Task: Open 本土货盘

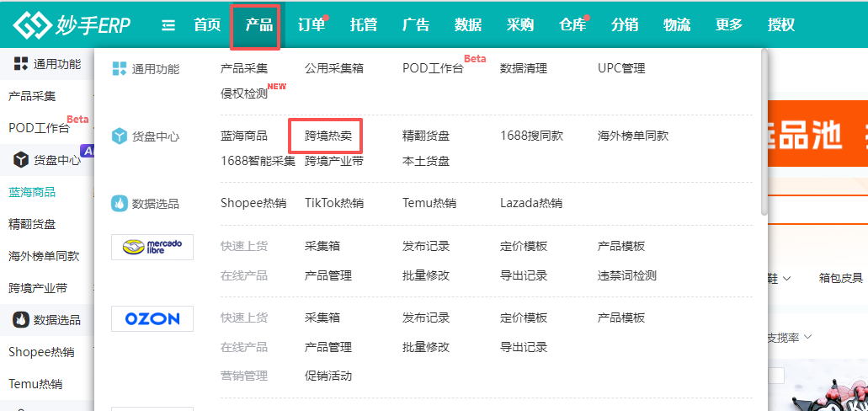Action: 426,161
